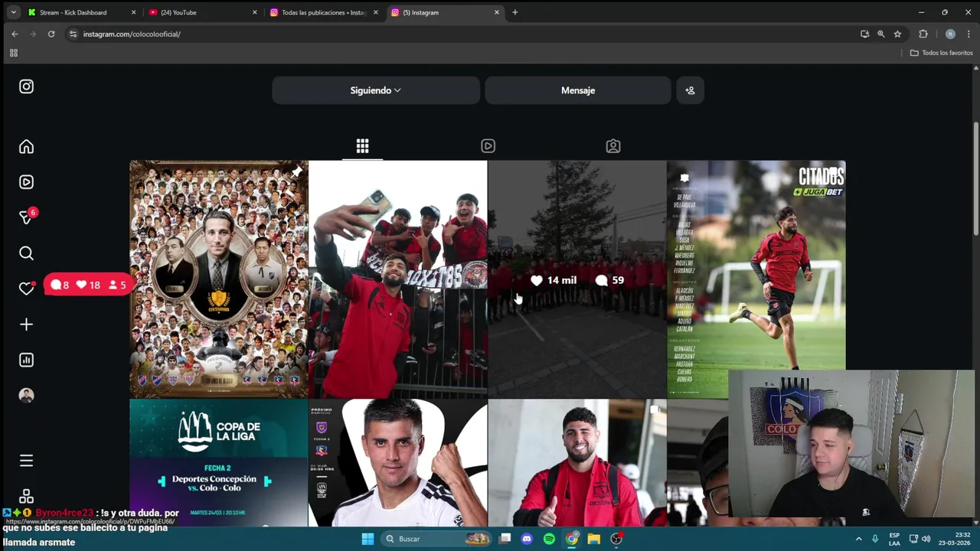Open the volume tray icon

[x=926, y=539]
